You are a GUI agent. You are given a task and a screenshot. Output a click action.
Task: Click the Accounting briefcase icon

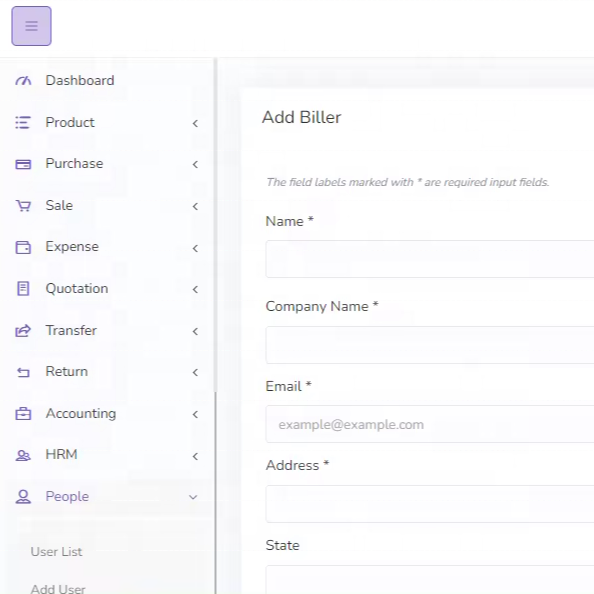(23, 413)
